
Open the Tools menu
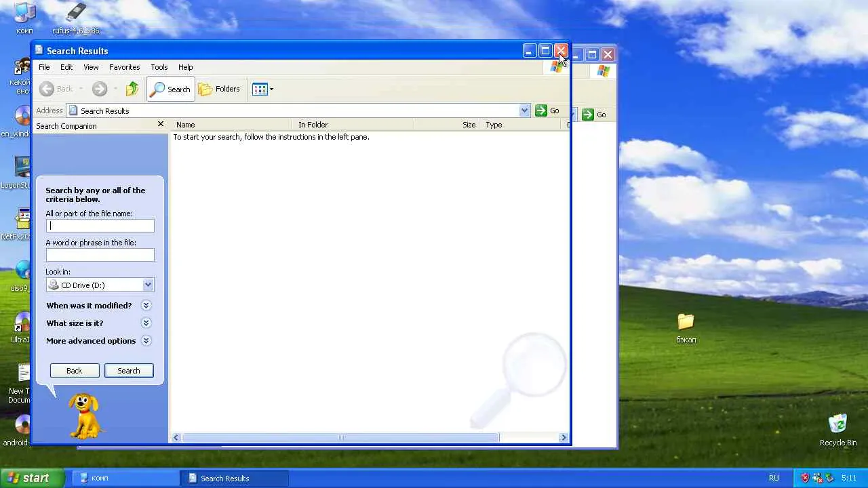click(159, 67)
